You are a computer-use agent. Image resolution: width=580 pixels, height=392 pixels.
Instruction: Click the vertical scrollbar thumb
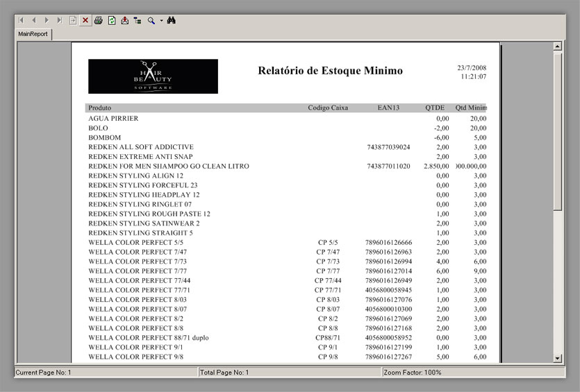[x=558, y=131]
